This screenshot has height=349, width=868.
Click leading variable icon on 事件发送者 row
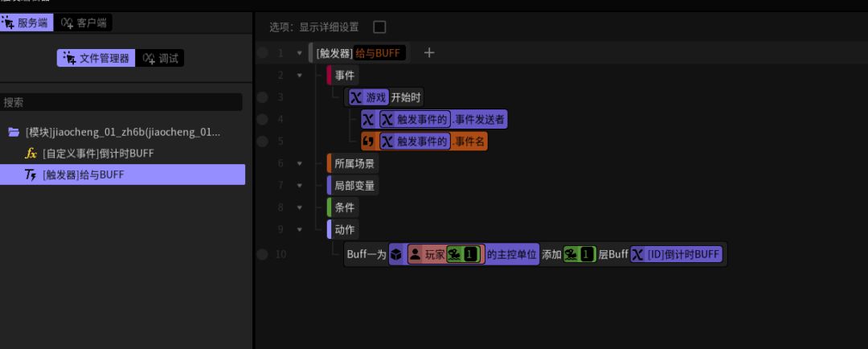coord(369,119)
